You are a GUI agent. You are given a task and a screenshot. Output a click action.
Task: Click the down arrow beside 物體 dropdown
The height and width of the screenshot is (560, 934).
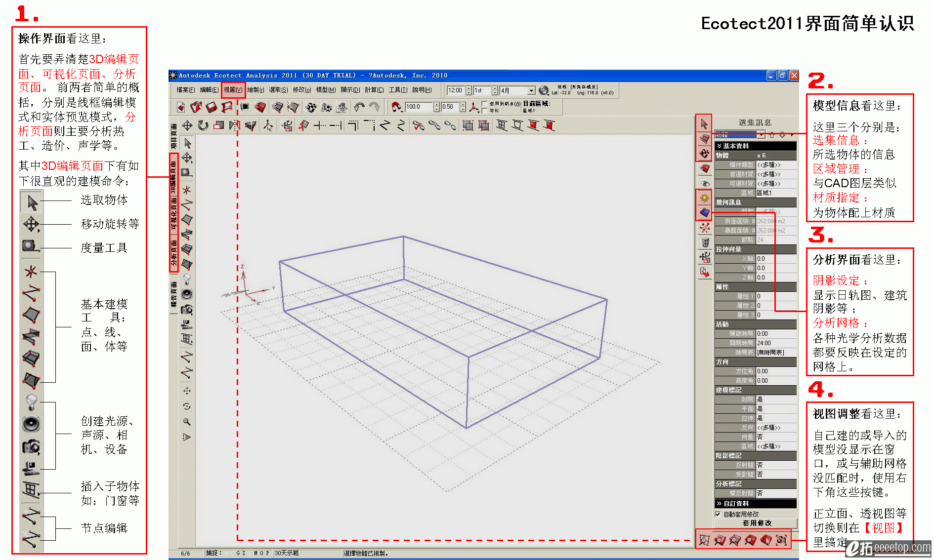pos(782,135)
